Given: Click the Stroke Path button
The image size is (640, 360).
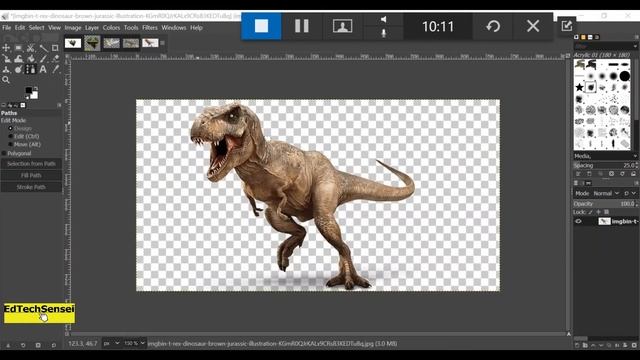Looking at the screenshot, I should (x=31, y=187).
